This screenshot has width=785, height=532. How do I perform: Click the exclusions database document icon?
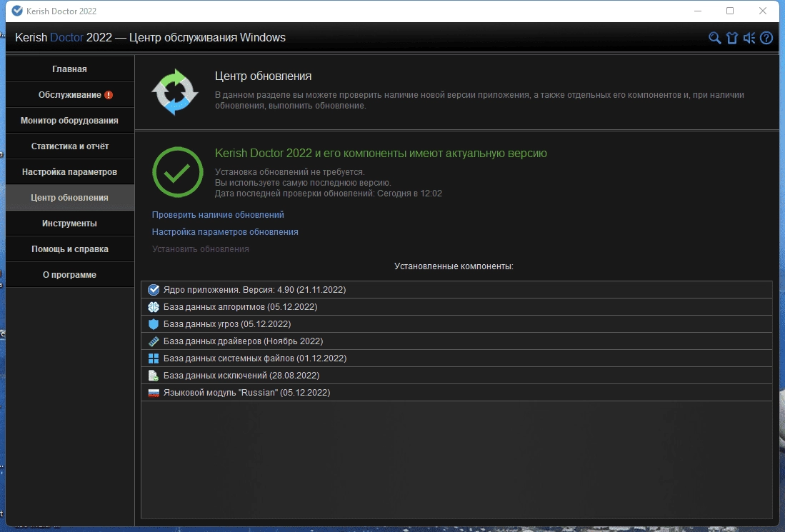pos(154,376)
